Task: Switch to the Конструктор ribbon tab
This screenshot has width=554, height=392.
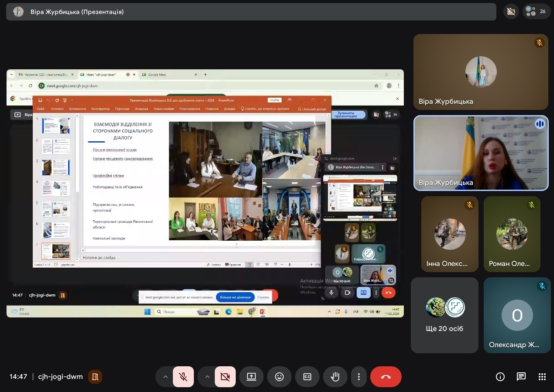Action: [x=100, y=109]
